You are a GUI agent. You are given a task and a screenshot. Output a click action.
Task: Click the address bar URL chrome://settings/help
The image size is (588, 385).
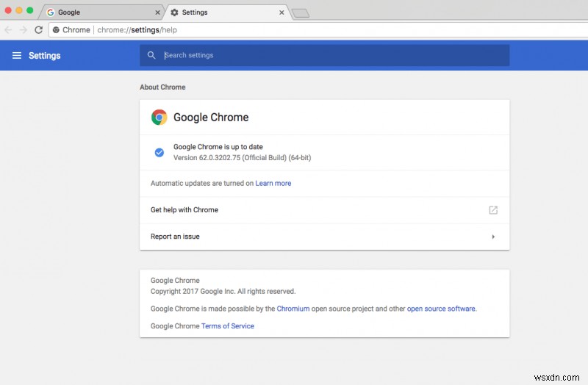(x=137, y=30)
